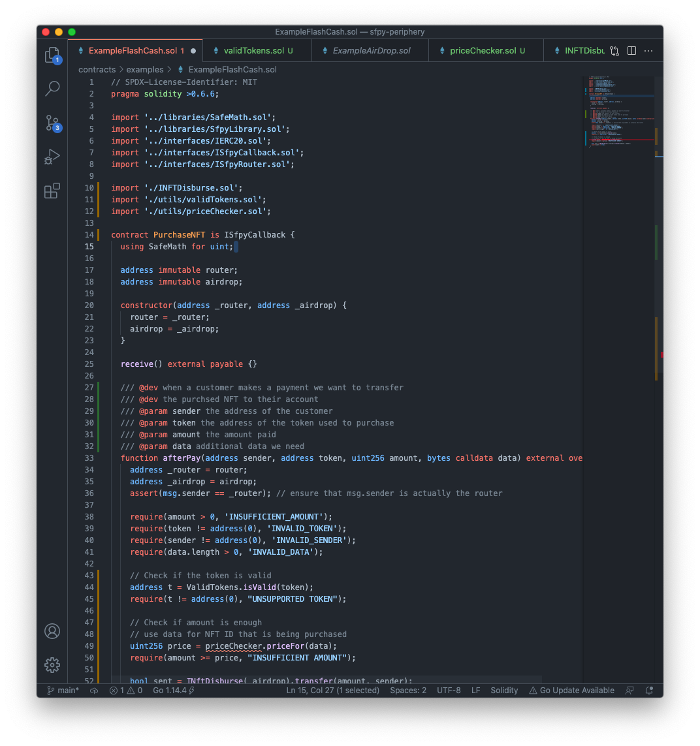Click line number 14 in the gutter
Image resolution: width=700 pixels, height=746 pixels.
(x=89, y=235)
